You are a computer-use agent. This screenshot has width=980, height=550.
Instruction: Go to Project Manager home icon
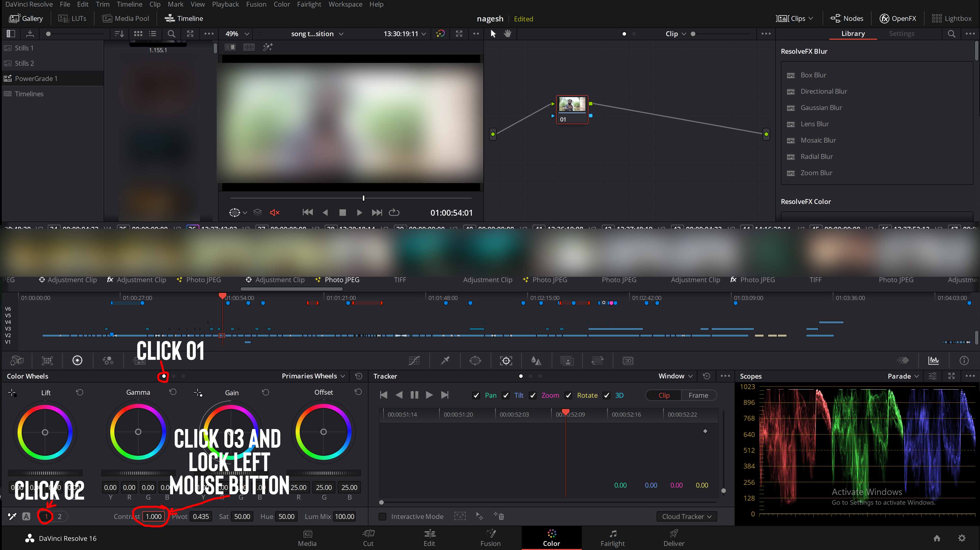pos(937,538)
